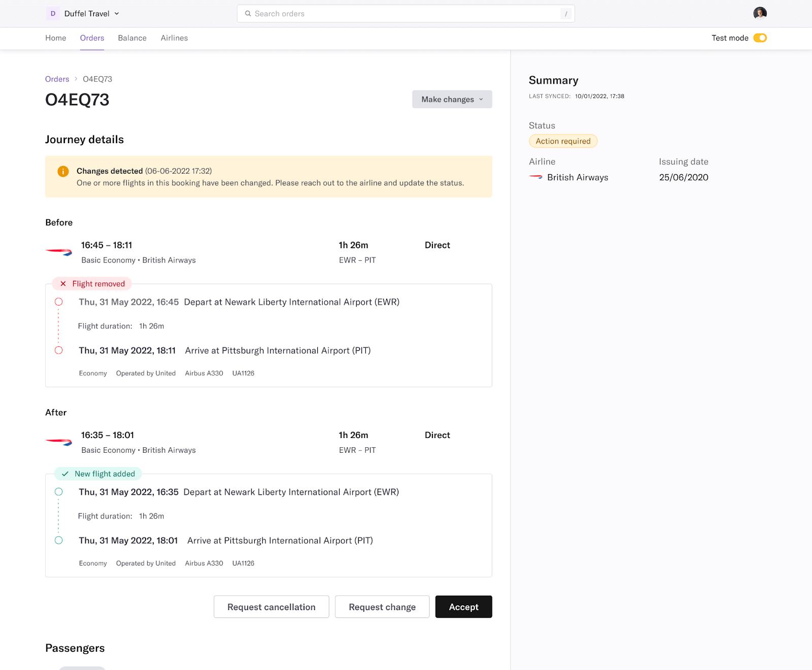The image size is (812, 670).
Task: Click the info icon in the changes banner
Action: [63, 172]
